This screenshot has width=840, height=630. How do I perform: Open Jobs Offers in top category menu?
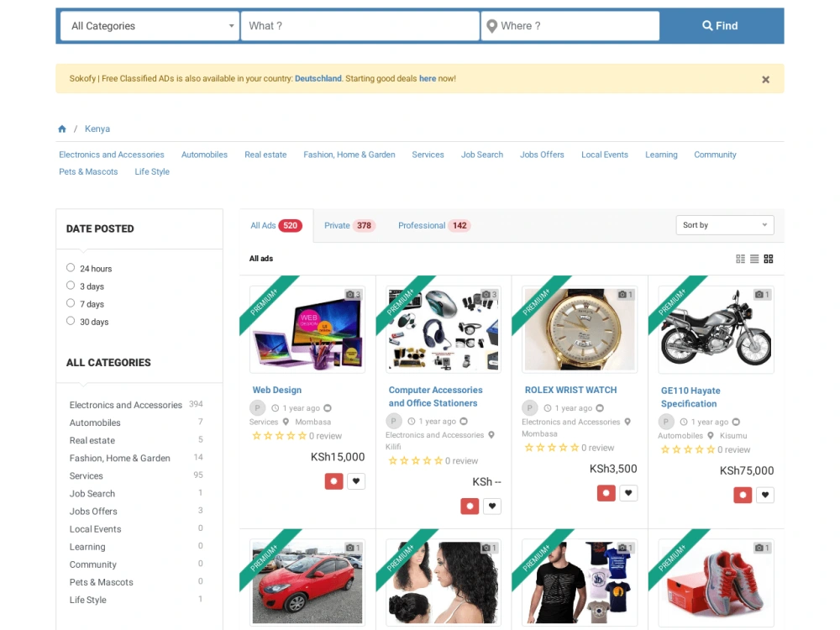pos(542,155)
